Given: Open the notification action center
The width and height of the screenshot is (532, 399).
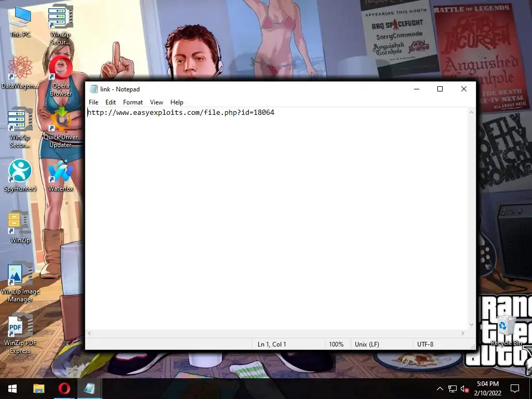Looking at the screenshot, I should coord(515,389).
